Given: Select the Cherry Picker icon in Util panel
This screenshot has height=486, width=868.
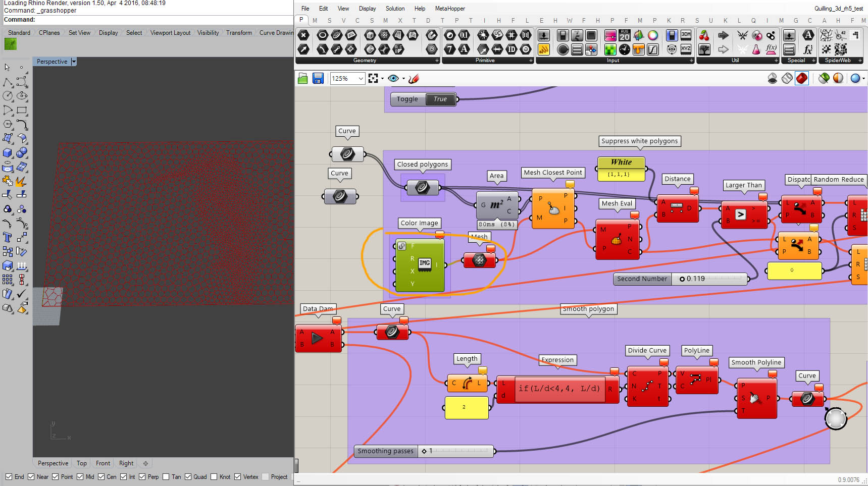Looking at the screenshot, I should pyautogui.click(x=704, y=35).
